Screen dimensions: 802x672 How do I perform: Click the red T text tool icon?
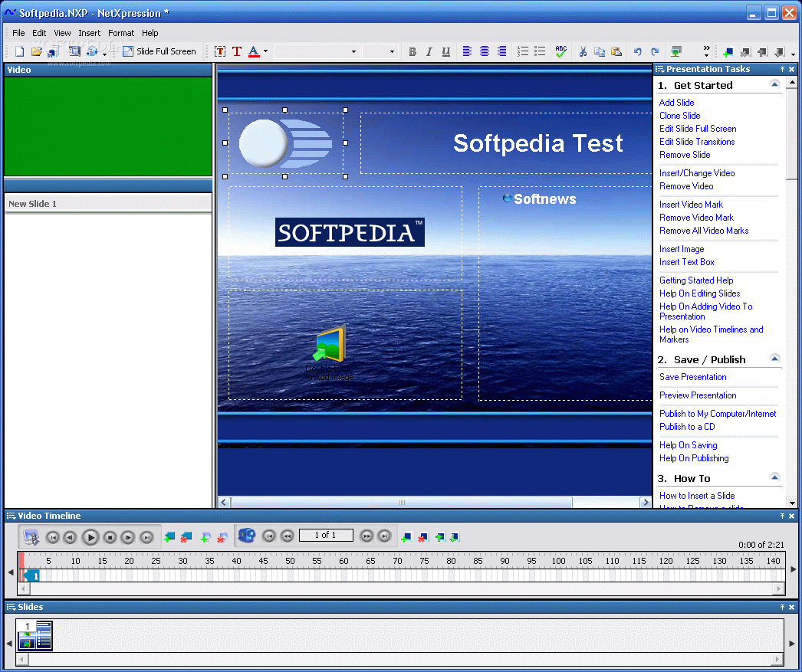click(237, 51)
